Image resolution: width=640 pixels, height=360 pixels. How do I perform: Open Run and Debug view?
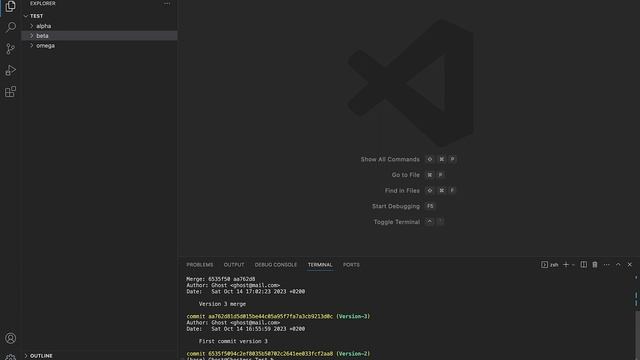pos(11,70)
